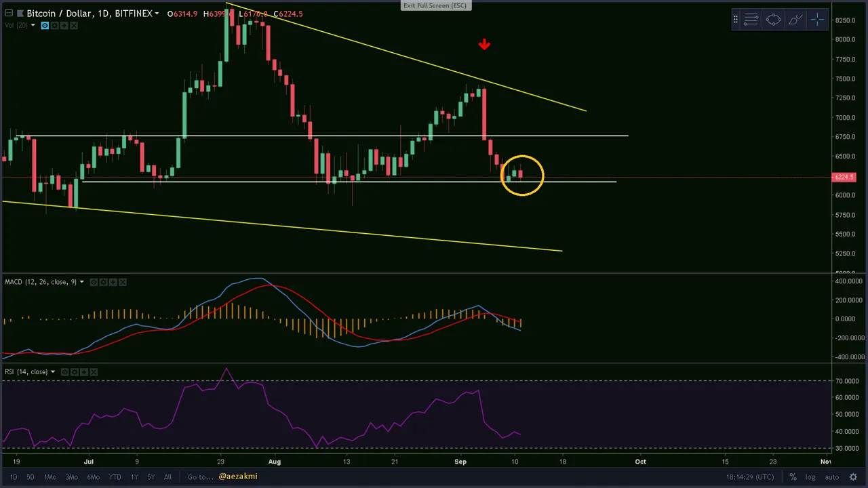Set time range to 6Mo
Screen dimensions: 868x488
pos(94,477)
